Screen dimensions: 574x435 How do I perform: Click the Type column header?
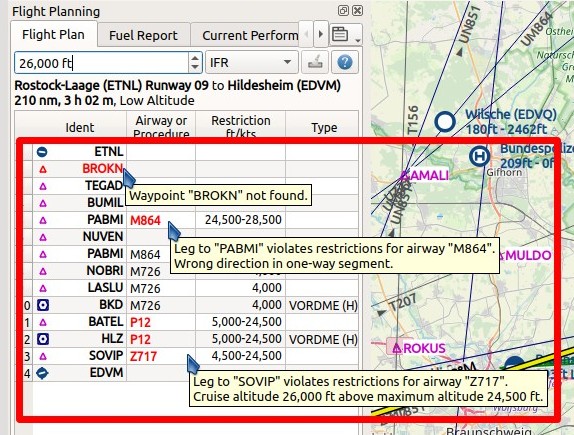pyautogui.click(x=324, y=127)
